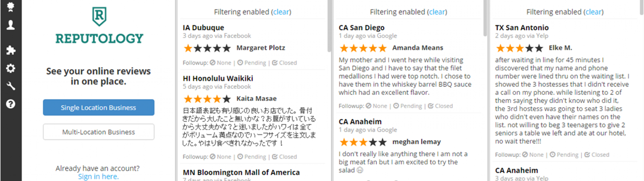Mark IA Dubuque review followup as Closed
644x181 pixels.
pos(285,63)
